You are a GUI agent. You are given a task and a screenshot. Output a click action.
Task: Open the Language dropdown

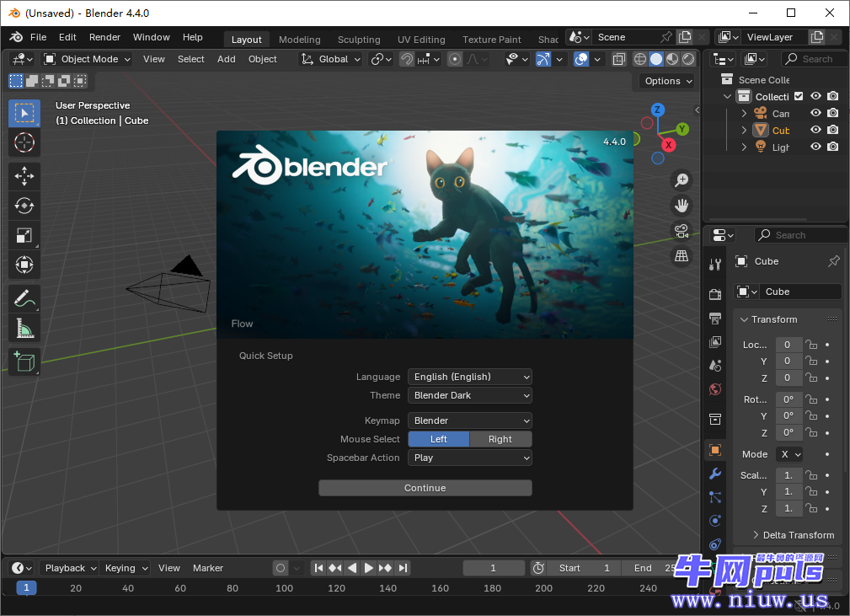470,377
